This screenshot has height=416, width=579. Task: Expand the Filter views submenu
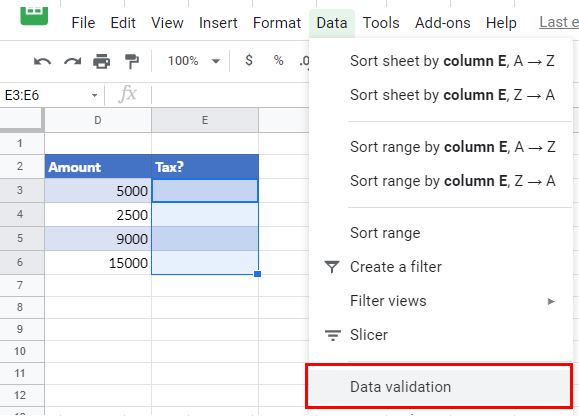click(440, 301)
